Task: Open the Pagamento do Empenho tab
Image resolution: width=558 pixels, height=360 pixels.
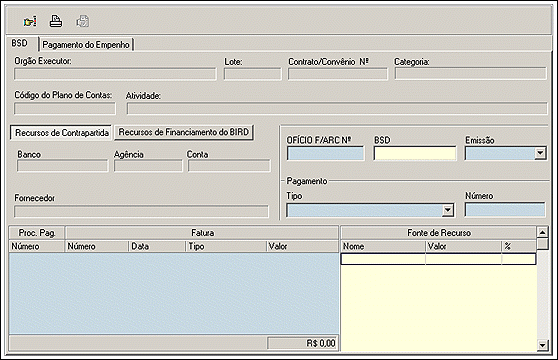Action: pos(86,45)
